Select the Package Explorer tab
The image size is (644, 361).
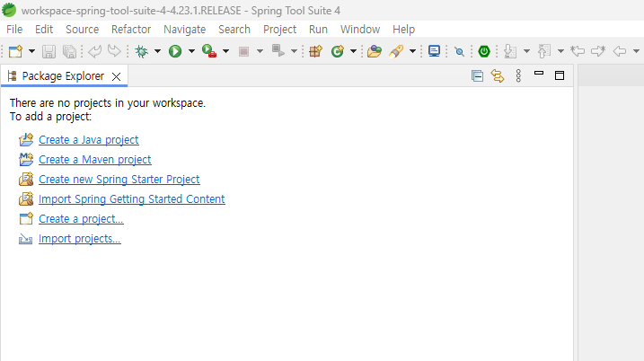pyautogui.click(x=63, y=76)
